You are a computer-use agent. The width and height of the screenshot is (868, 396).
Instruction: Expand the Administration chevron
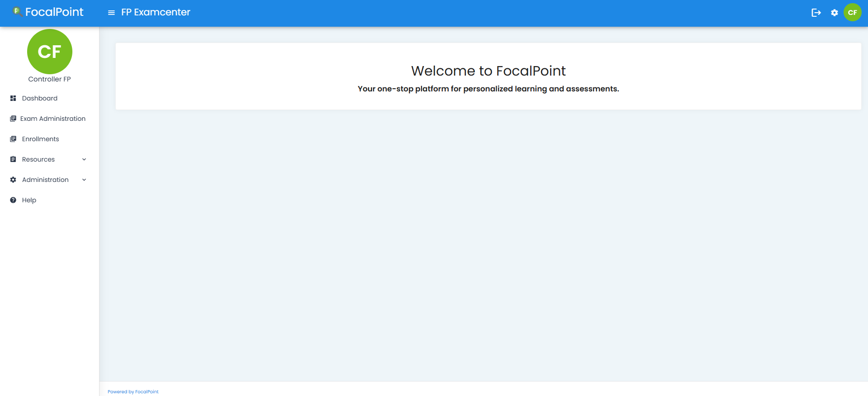(x=84, y=180)
